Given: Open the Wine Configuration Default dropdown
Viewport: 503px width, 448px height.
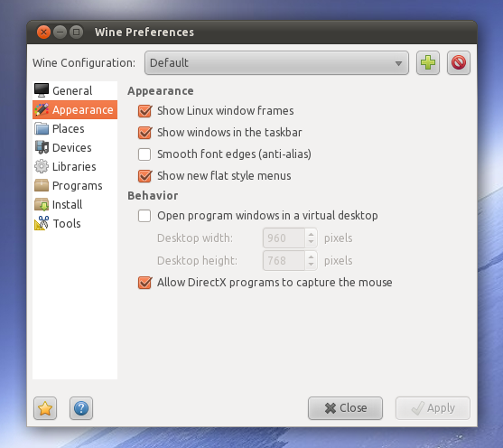Looking at the screenshot, I should pos(276,62).
